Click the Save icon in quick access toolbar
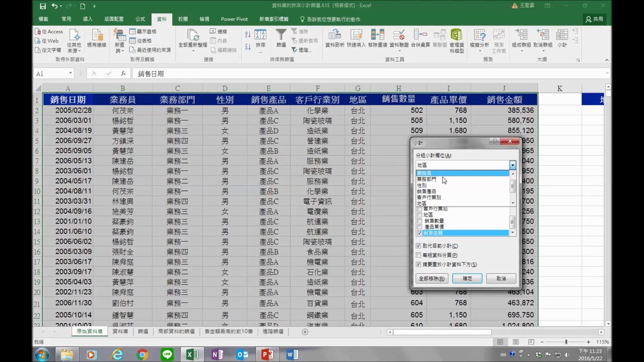Screen dimensions: 644x362 tap(43, 6)
